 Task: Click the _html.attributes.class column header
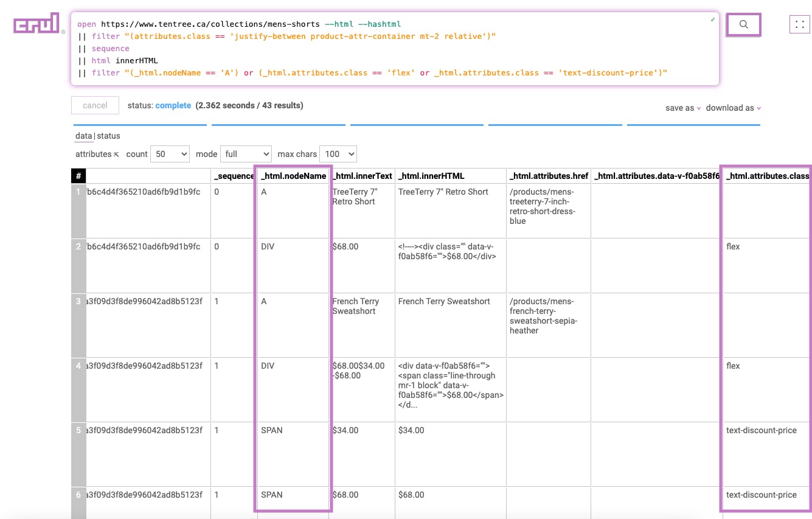click(x=767, y=176)
